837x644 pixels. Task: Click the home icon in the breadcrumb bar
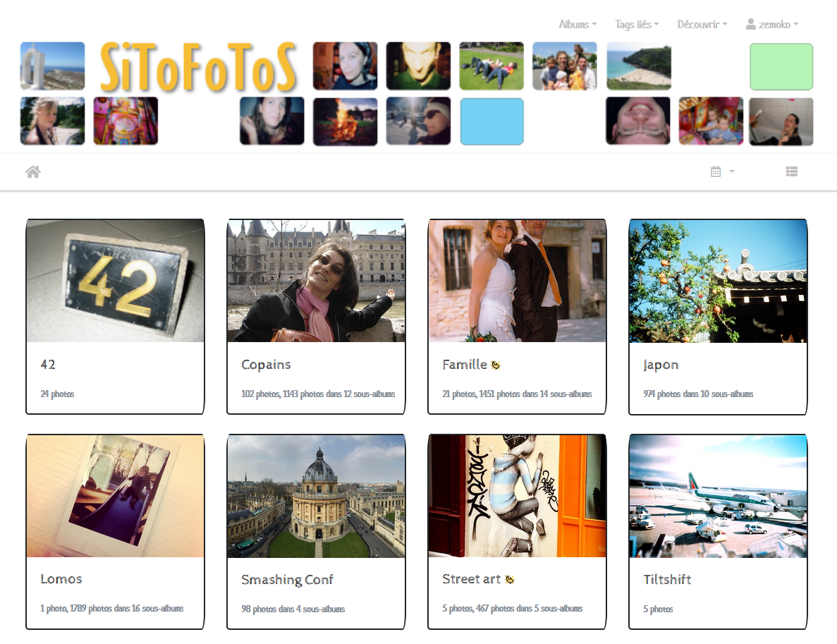tap(33, 171)
